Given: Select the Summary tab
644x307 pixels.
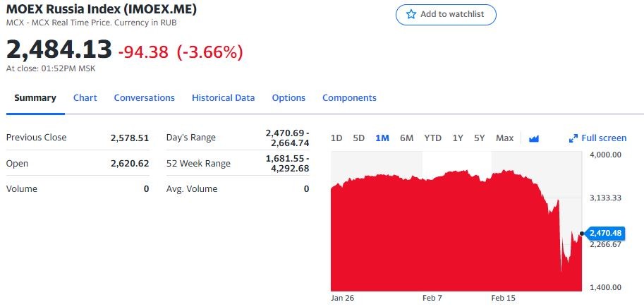Looking at the screenshot, I should (x=35, y=98).
